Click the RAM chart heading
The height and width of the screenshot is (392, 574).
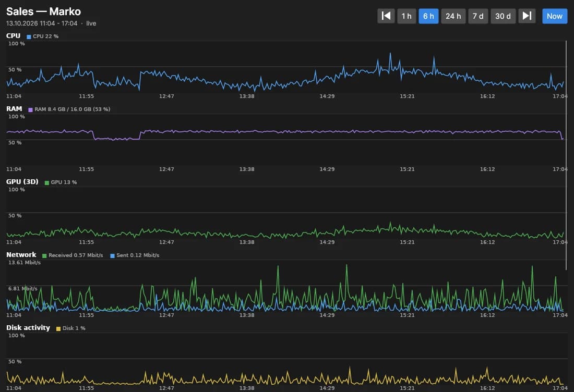tap(14, 108)
